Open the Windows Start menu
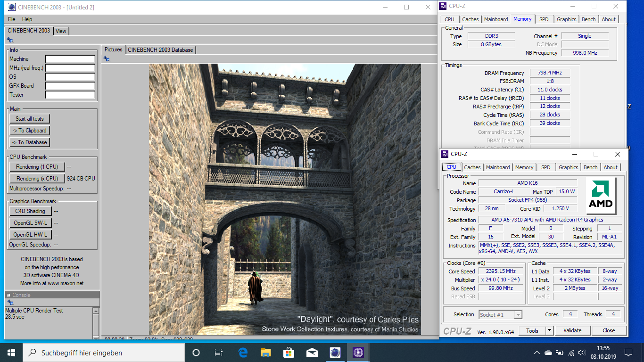This screenshot has height=362, width=644. pyautogui.click(x=11, y=353)
